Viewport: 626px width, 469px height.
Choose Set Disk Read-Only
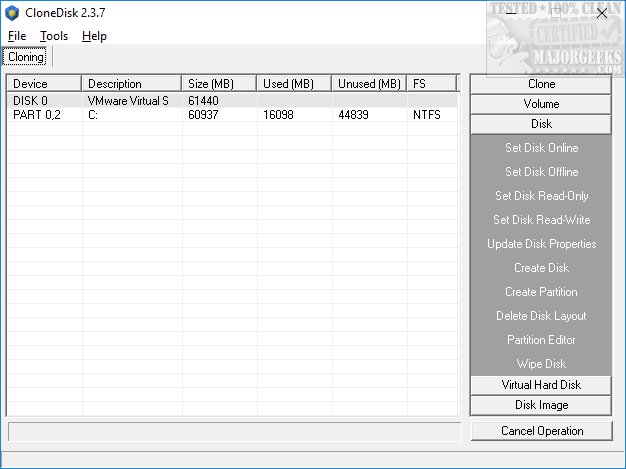click(x=541, y=196)
